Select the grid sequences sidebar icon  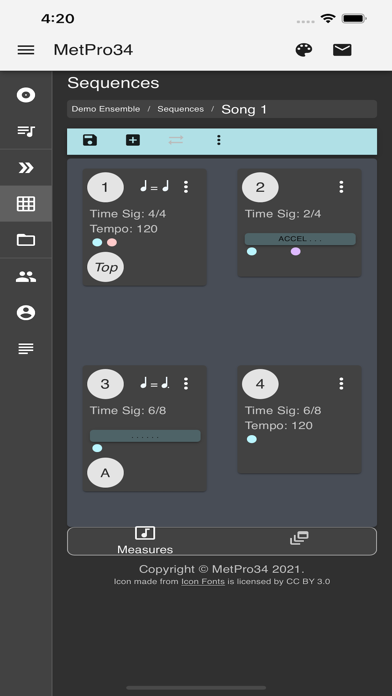coord(26,204)
